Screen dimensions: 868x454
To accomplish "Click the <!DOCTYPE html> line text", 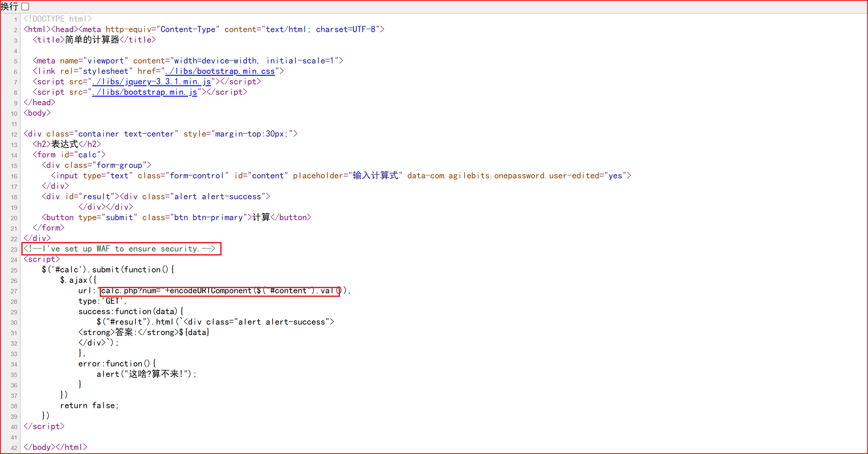I will [58, 19].
